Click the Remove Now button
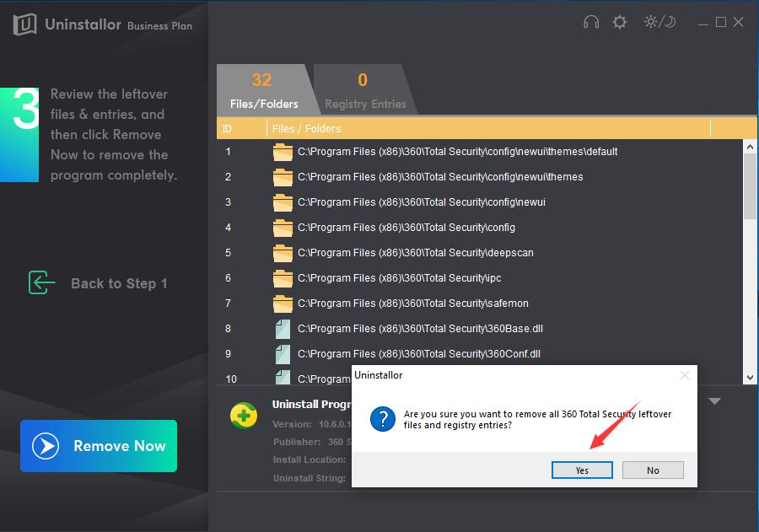The height and width of the screenshot is (532, 759). pos(99,446)
